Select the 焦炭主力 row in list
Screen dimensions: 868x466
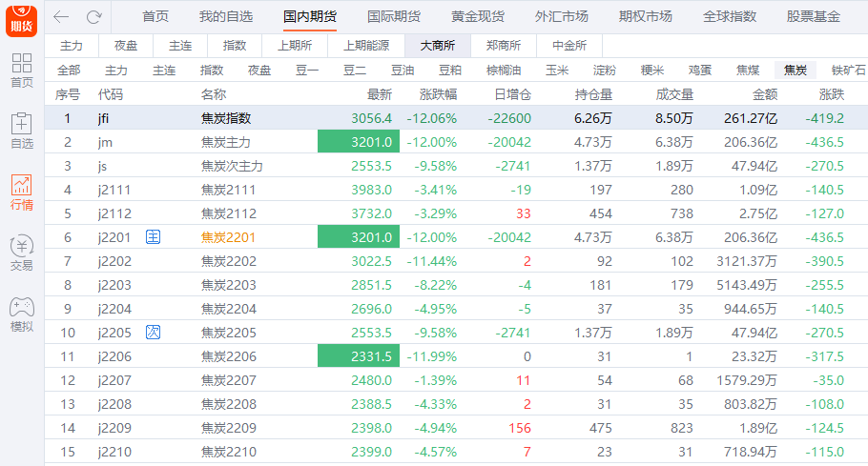(x=226, y=142)
